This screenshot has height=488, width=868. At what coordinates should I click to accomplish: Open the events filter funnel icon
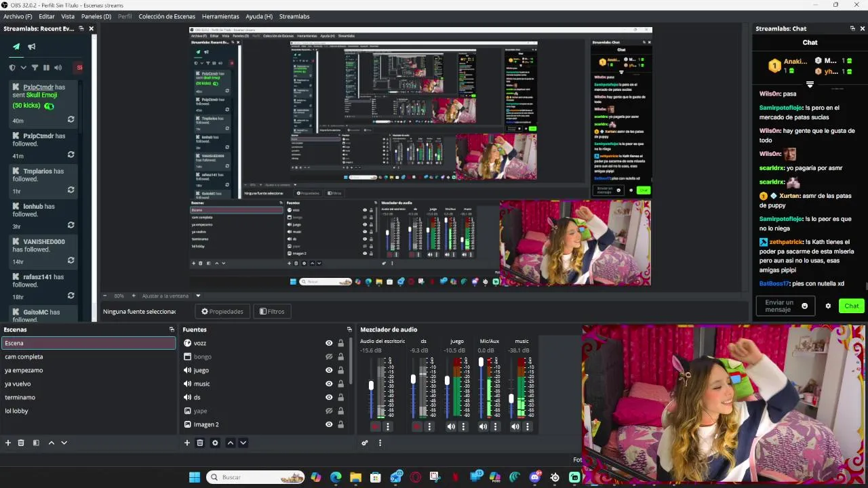[35, 68]
